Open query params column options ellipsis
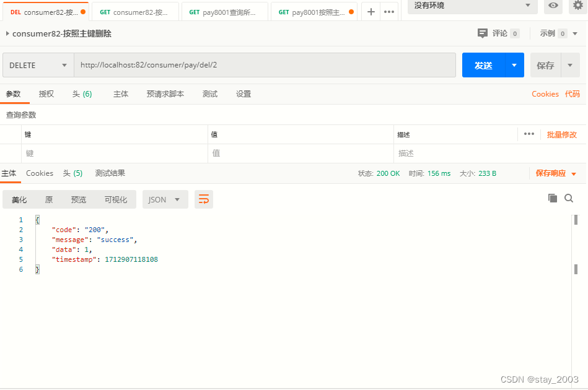The image size is (588, 390). [x=529, y=134]
